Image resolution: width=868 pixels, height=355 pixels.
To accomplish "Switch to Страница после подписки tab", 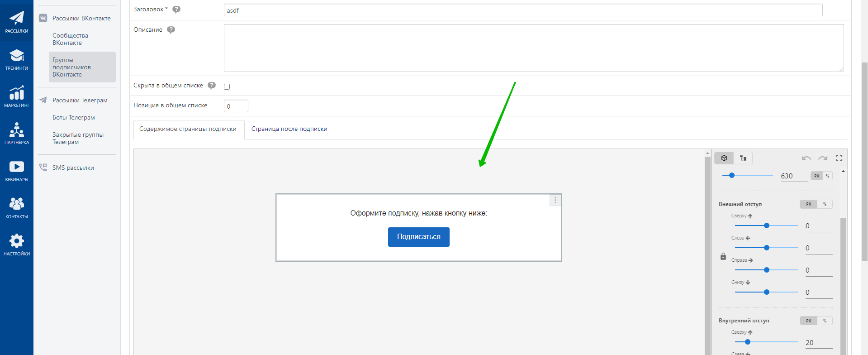I will [289, 129].
